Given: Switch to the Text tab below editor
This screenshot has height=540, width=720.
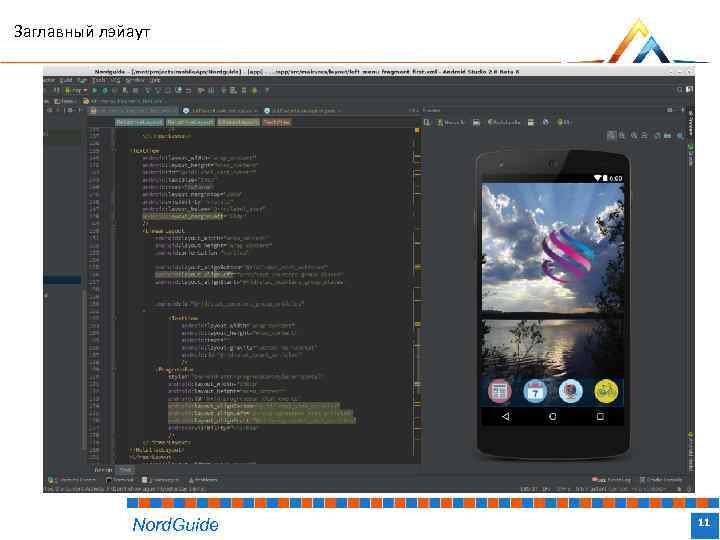Looking at the screenshot, I should pyautogui.click(x=125, y=470).
